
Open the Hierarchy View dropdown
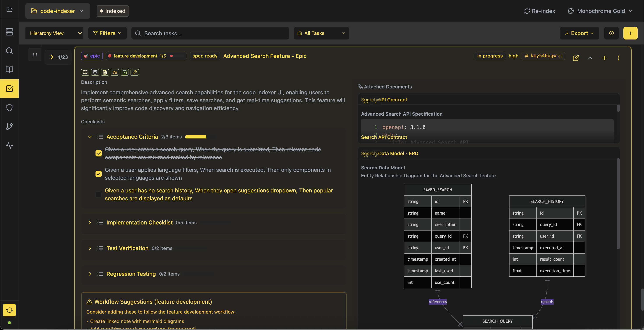(54, 33)
